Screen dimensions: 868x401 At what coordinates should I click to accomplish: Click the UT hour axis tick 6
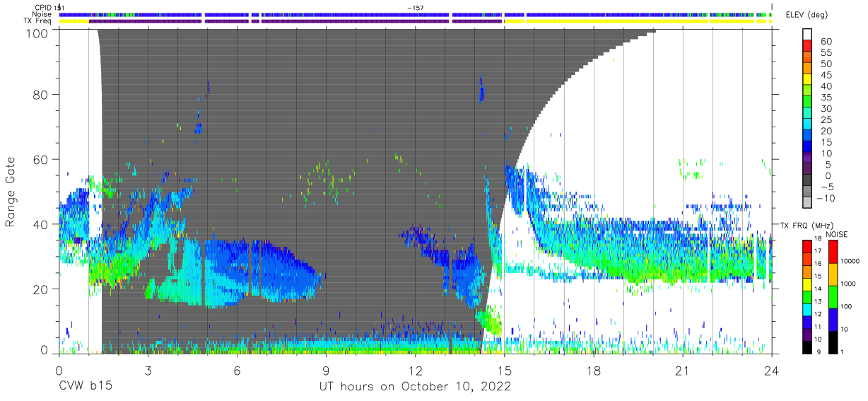(237, 370)
